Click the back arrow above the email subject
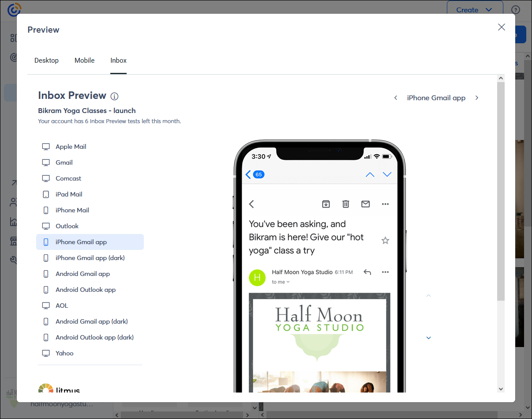Screen dimensions: 532x419 [x=251, y=204]
